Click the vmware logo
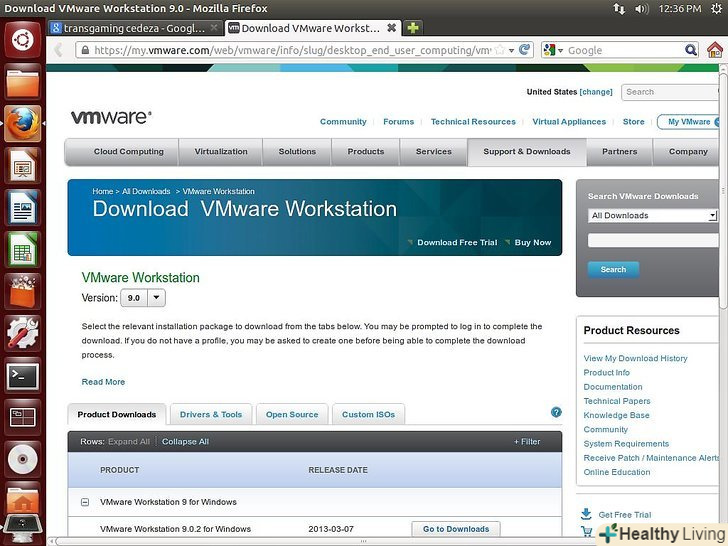Image resolution: width=728 pixels, height=546 pixels. 111,117
